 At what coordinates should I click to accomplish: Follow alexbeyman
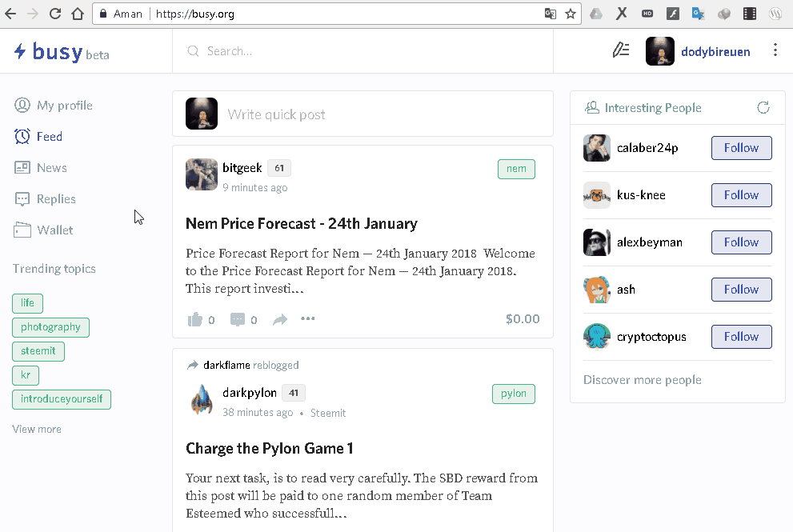(741, 242)
